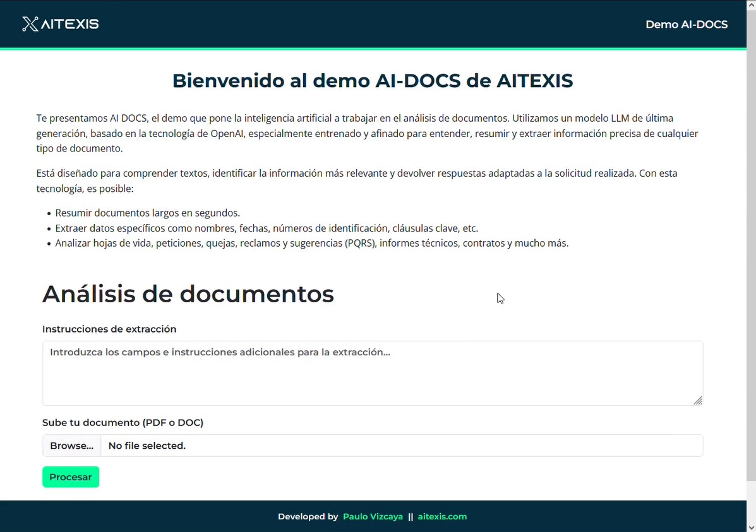Screen dimensions: 756x532
Task: Click the Procesar button
Action: point(71,477)
